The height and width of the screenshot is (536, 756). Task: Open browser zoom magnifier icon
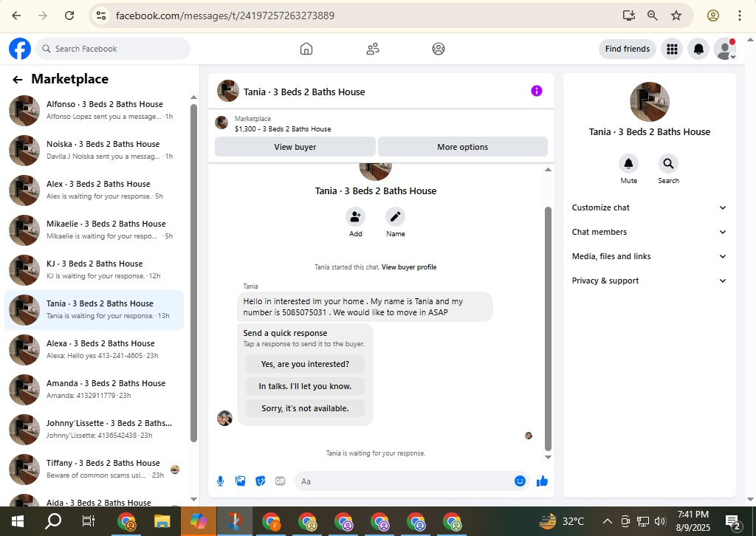tap(653, 16)
